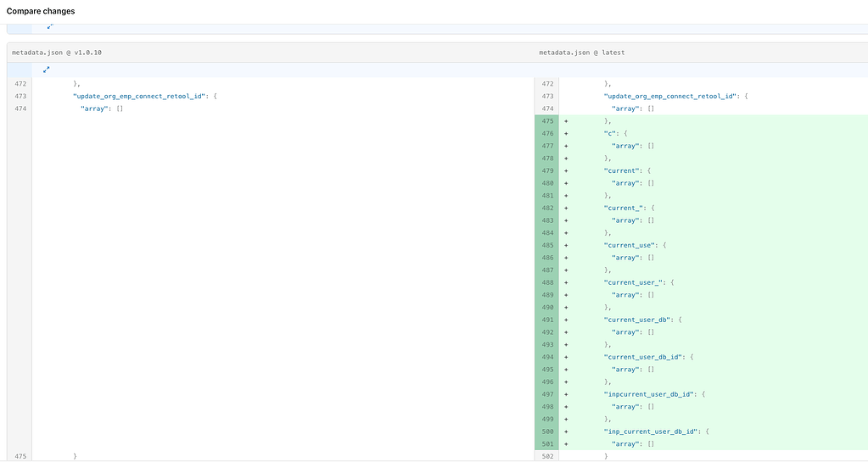The width and height of the screenshot is (868, 462).
Task: Click the "metadata.json @ v1.0.10" file header
Action: [x=57, y=53]
